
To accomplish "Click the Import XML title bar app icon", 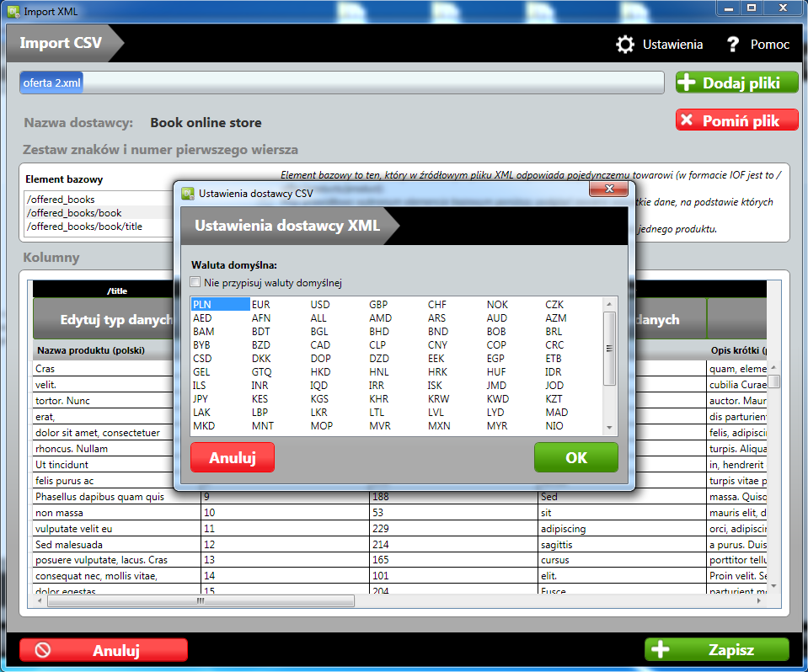I will point(13,11).
